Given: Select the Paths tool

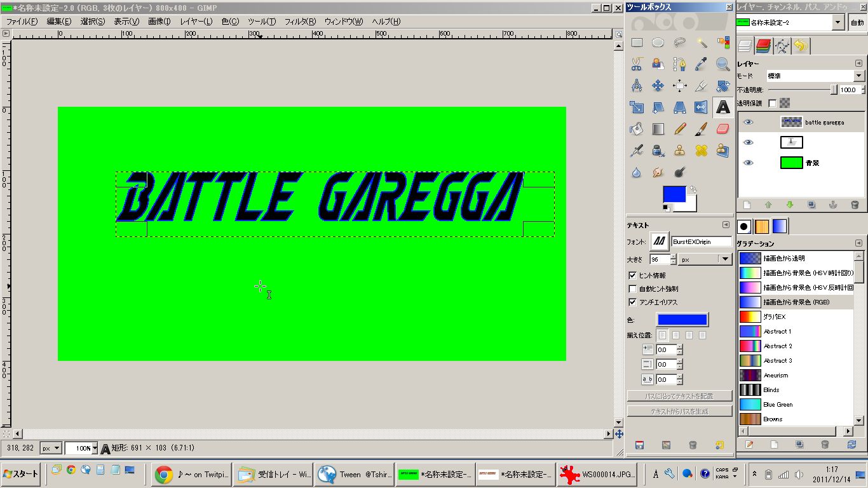Looking at the screenshot, I should click(x=680, y=64).
